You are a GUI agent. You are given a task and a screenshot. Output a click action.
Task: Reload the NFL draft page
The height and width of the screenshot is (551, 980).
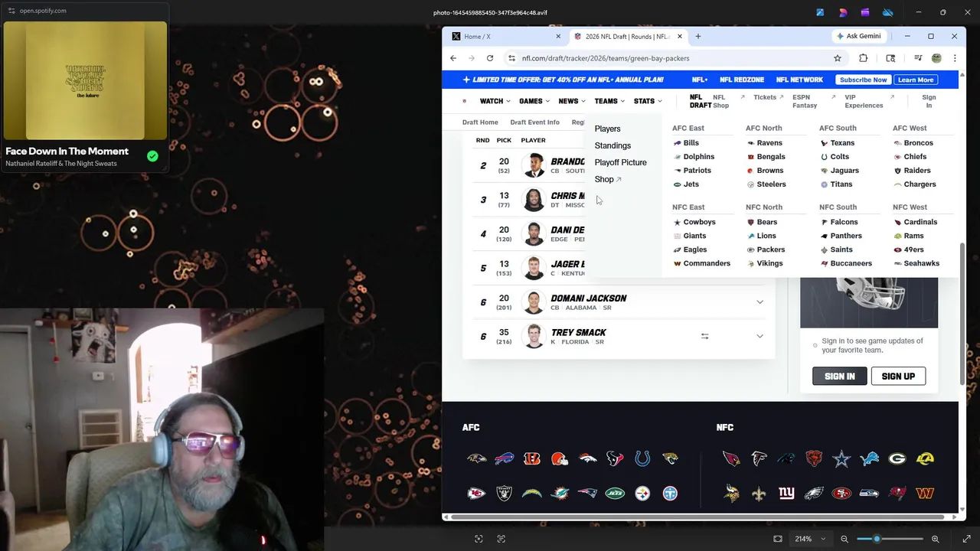click(x=490, y=58)
